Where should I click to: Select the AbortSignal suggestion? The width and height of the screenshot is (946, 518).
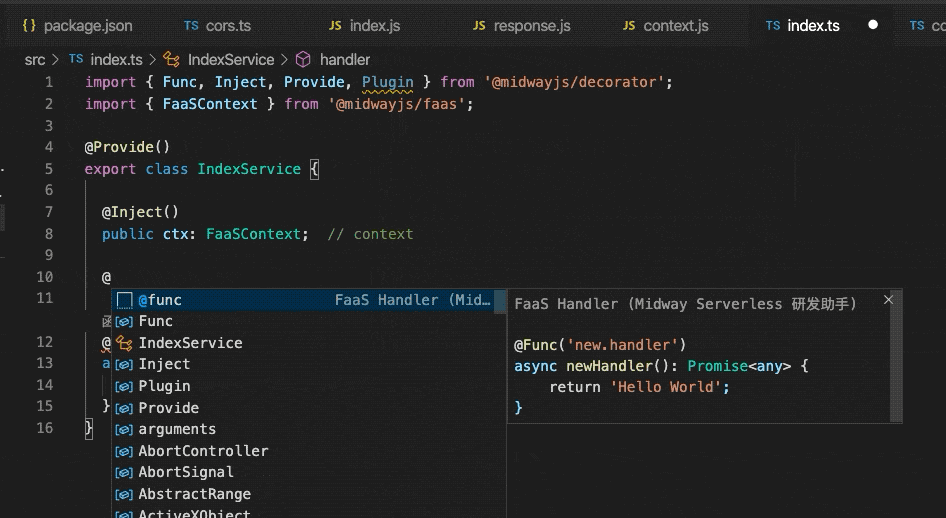(309, 472)
